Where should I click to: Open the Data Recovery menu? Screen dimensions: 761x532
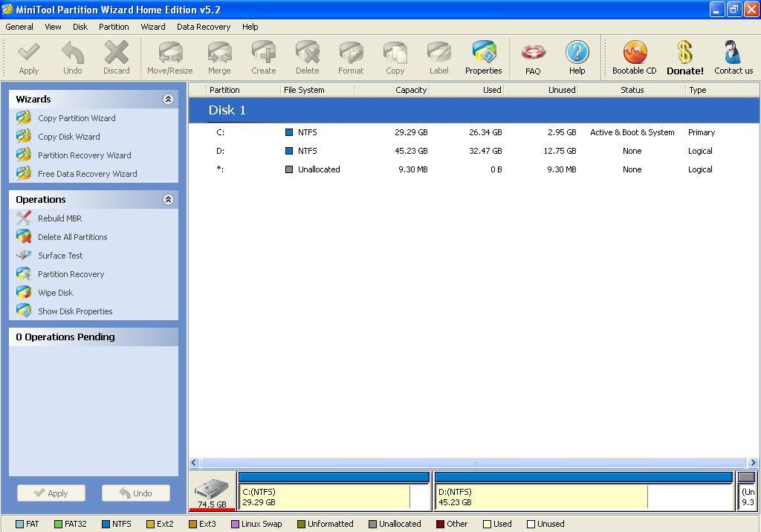tap(204, 27)
